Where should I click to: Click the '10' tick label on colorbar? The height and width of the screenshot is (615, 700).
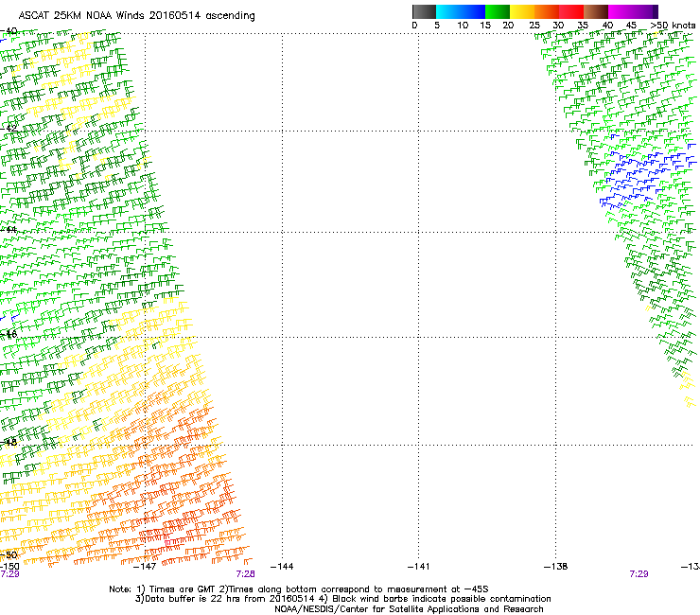(463, 26)
